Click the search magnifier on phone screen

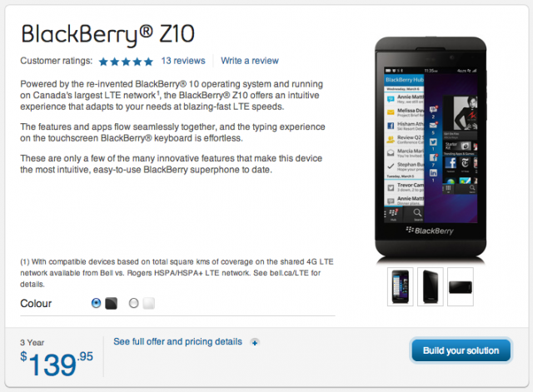click(x=417, y=213)
